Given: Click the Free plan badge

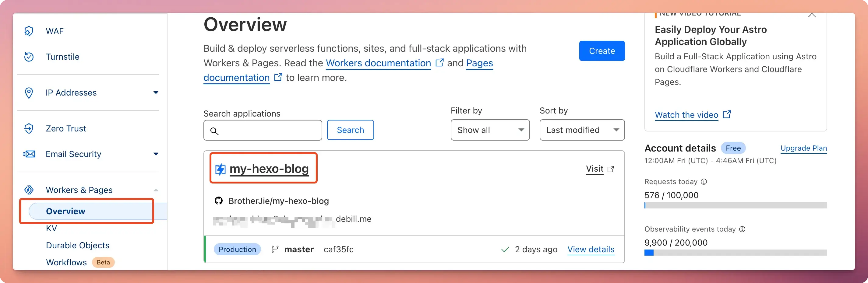Looking at the screenshot, I should (x=733, y=148).
